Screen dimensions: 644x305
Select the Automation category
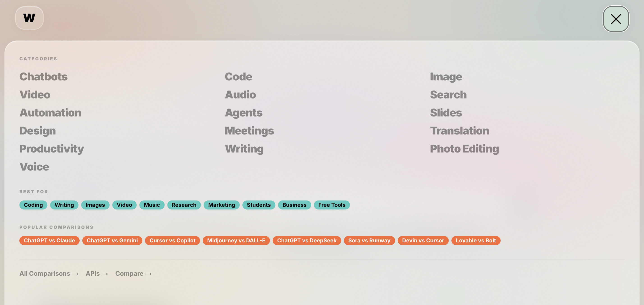[x=50, y=113]
